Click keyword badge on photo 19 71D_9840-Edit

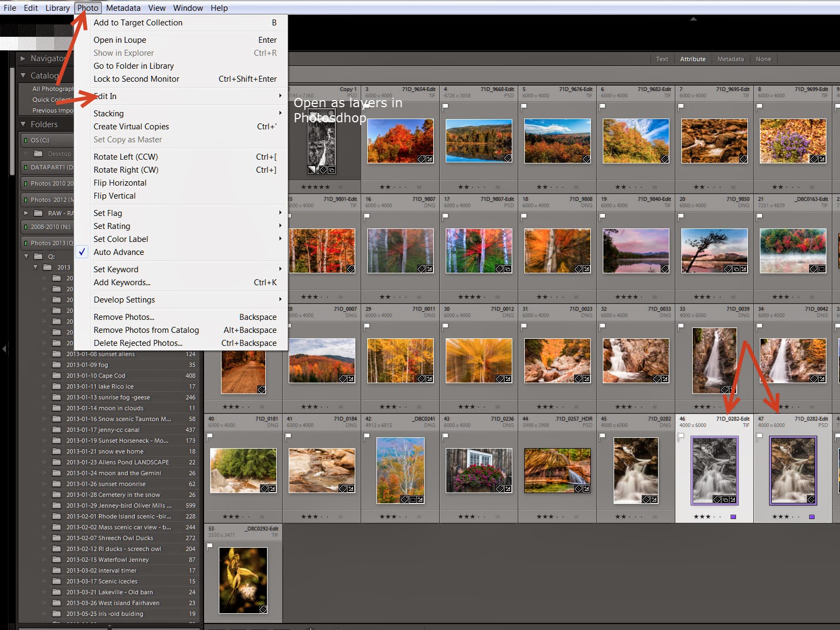(x=665, y=268)
